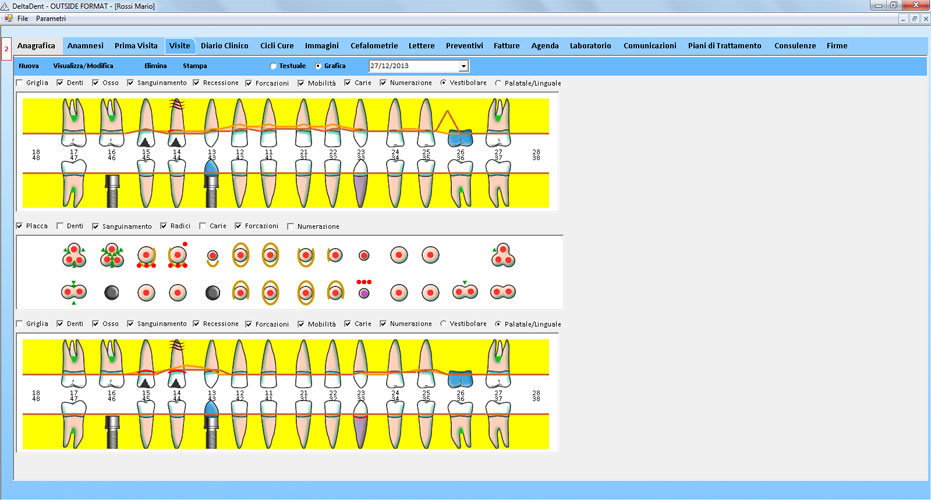This screenshot has height=500, width=931.
Task: Click upper tooth 27 in bottom palatal chart
Action: [498, 364]
